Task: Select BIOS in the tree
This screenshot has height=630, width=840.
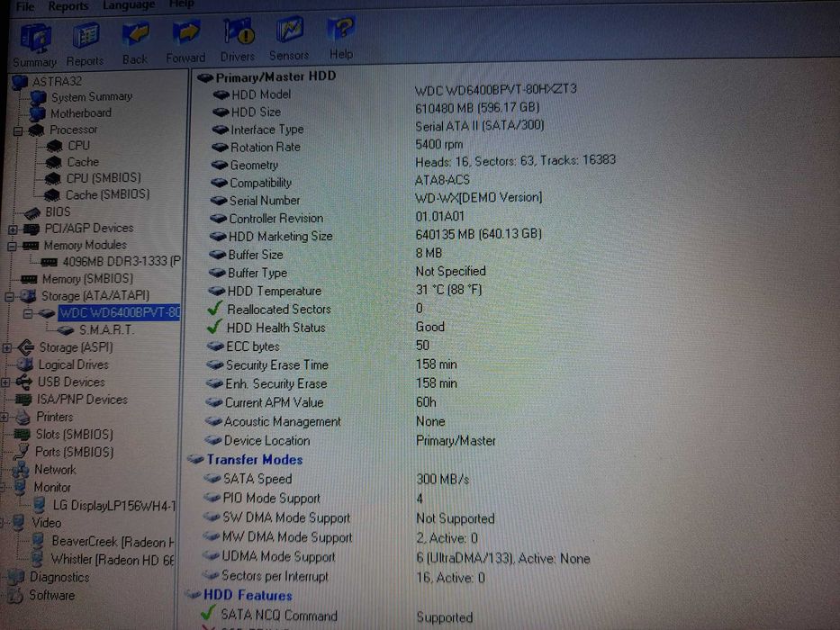Action: [58, 211]
